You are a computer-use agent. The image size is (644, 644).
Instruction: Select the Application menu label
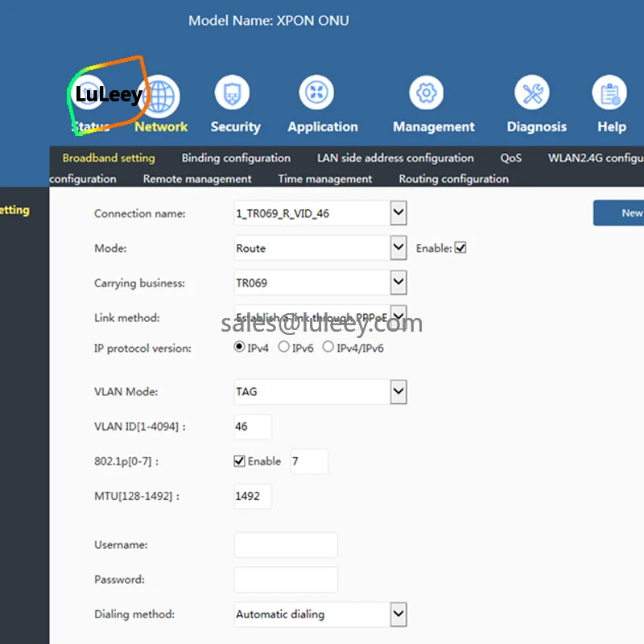point(323,127)
